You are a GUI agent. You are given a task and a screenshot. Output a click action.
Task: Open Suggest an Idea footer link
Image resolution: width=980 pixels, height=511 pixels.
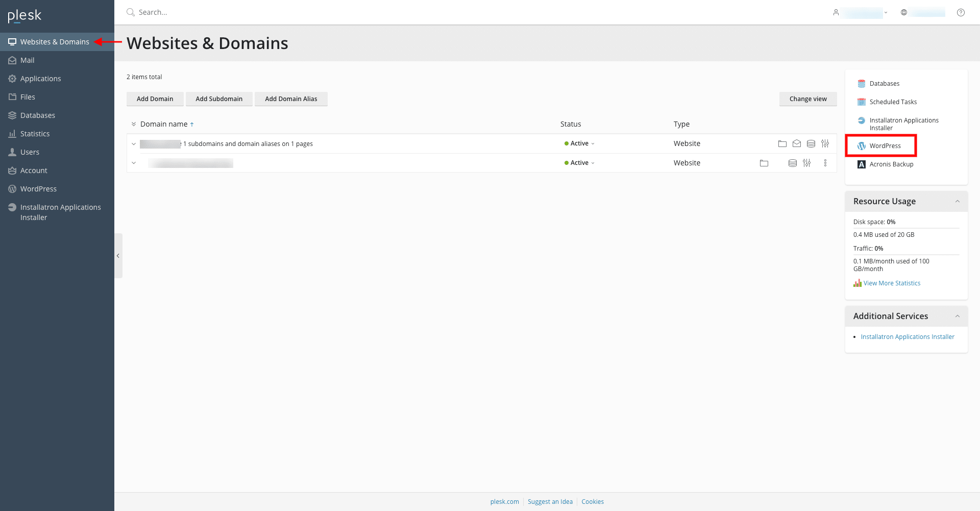550,502
